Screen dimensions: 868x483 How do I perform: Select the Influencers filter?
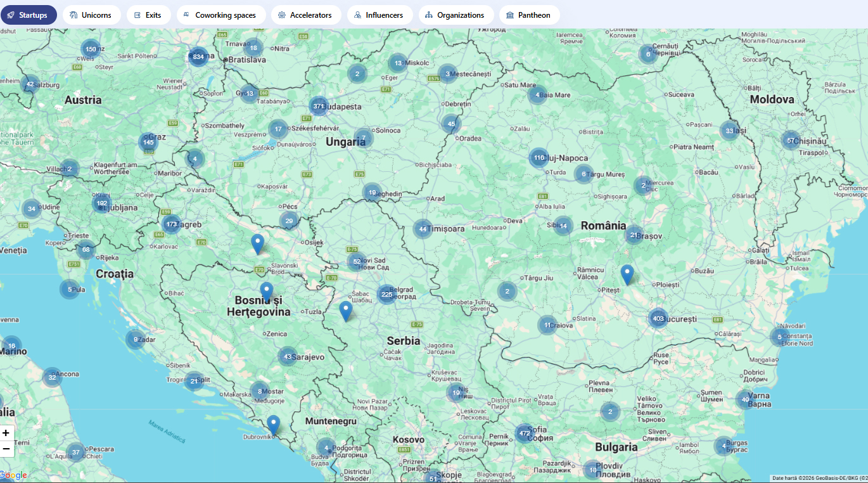(380, 15)
